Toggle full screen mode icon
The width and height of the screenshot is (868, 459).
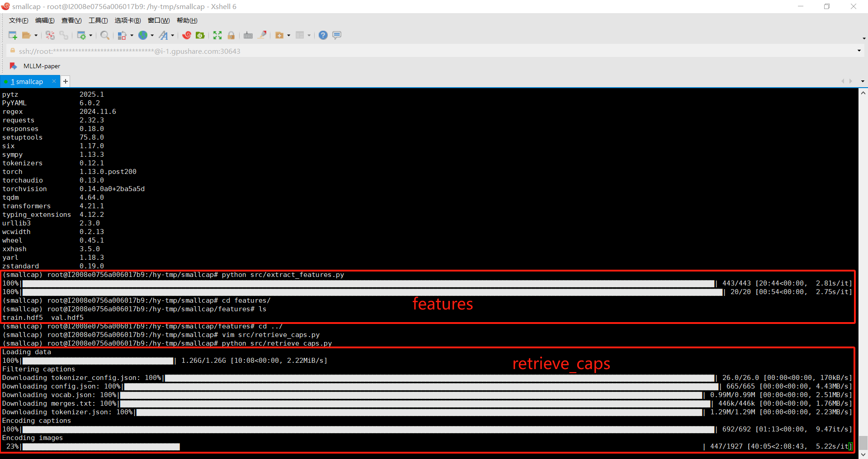[217, 35]
